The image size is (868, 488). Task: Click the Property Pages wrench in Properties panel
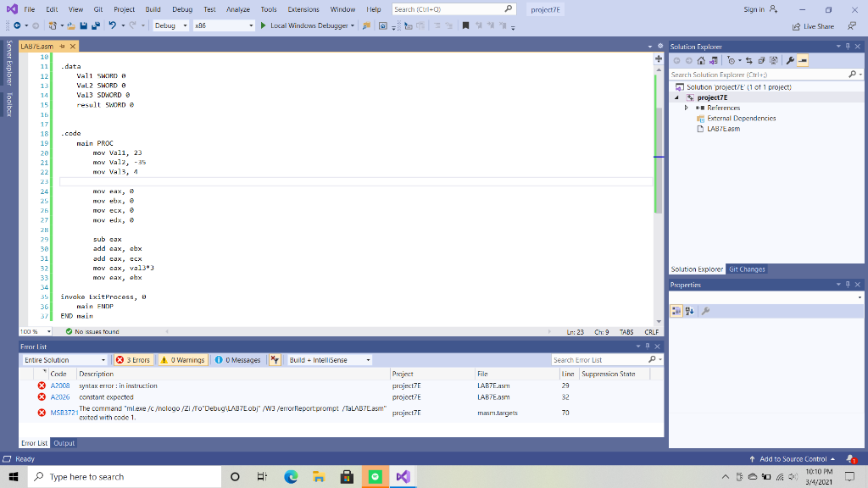(705, 311)
